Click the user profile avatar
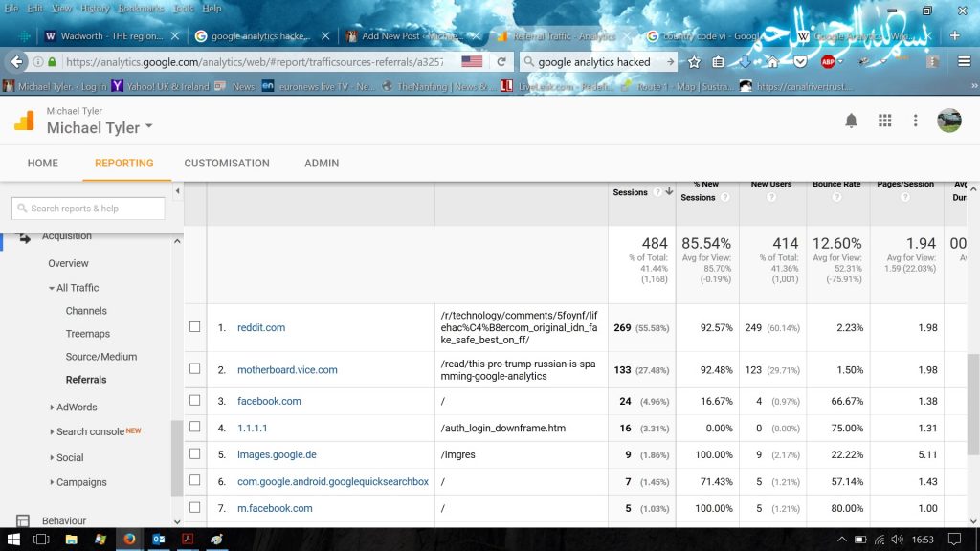Viewport: 980px width, 551px height. click(x=948, y=121)
